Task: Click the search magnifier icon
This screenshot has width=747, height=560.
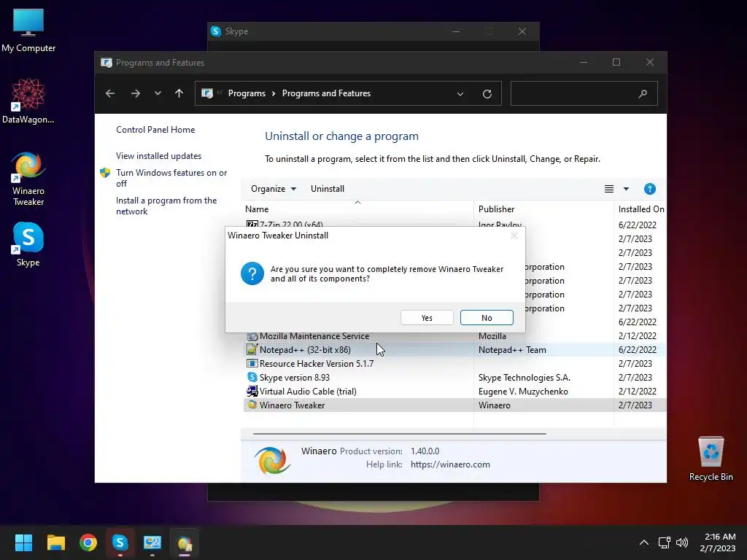Action: 643,94
